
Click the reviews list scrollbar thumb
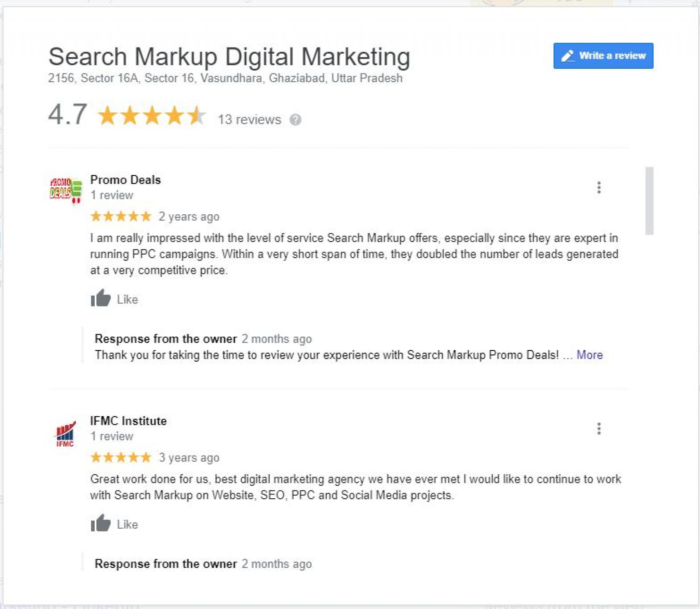(649, 201)
